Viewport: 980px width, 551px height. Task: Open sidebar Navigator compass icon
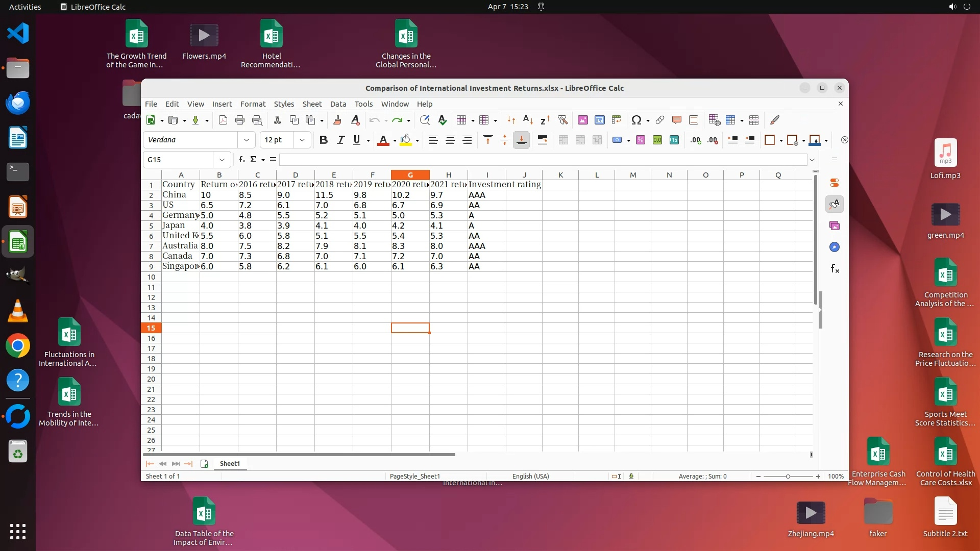coord(835,247)
